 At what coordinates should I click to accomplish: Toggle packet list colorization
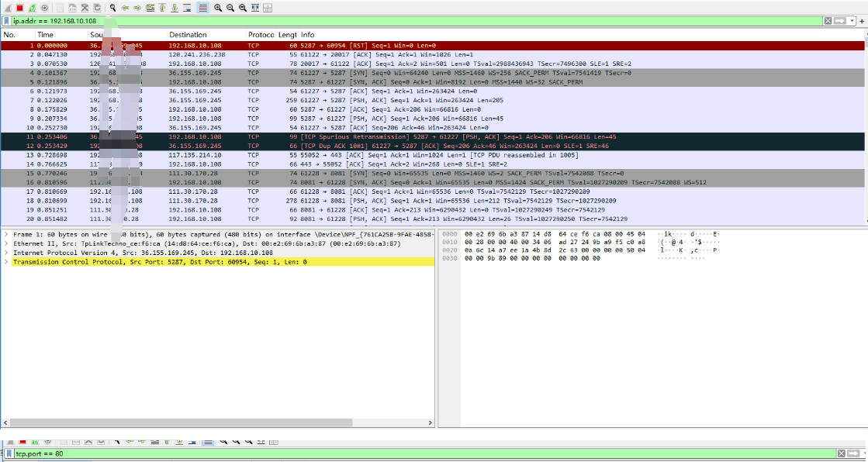coord(203,8)
